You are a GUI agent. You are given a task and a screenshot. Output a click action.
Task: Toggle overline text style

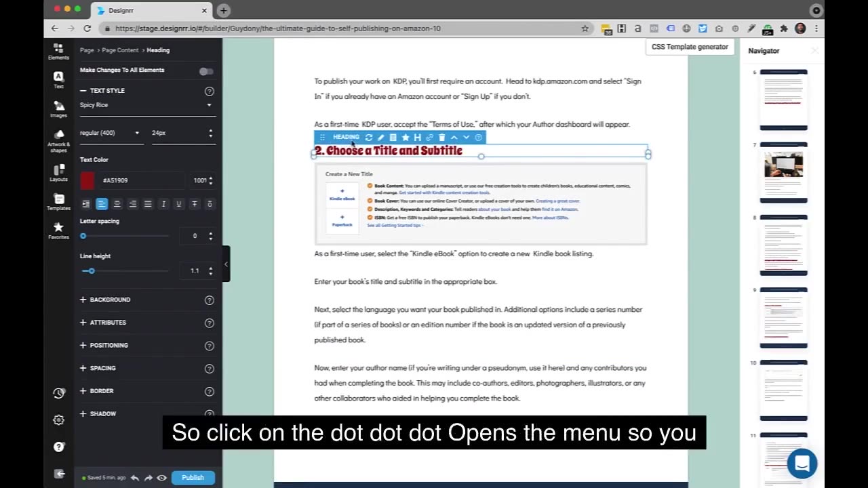tap(210, 204)
